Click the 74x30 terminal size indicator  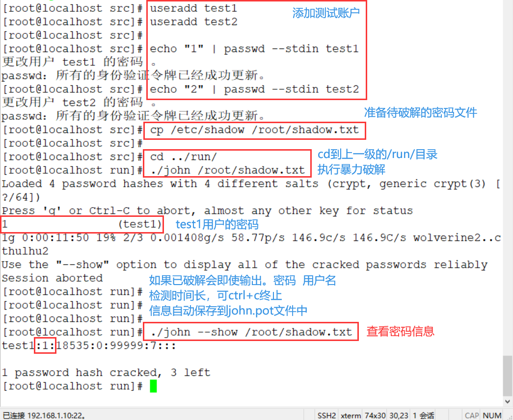(375, 416)
